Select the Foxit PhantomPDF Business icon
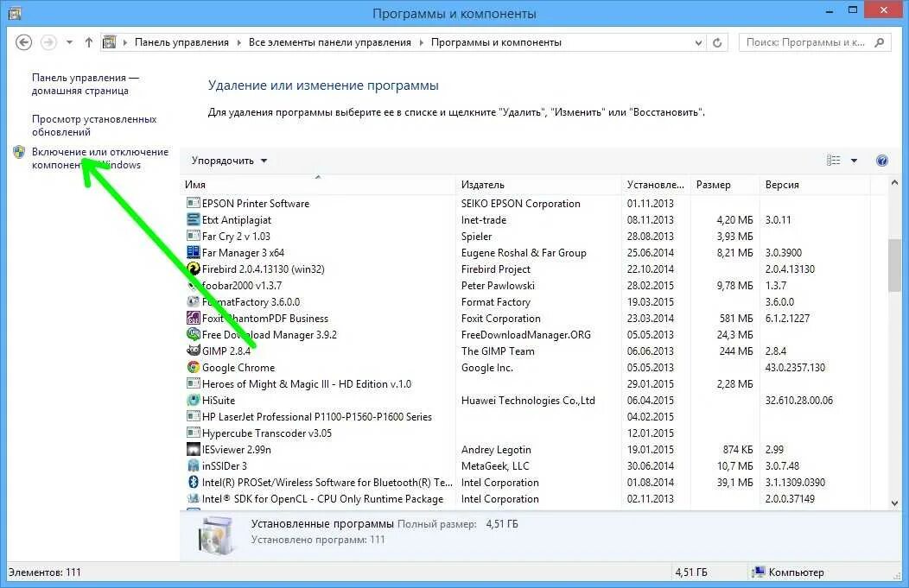This screenshot has height=588, width=909. 193,318
